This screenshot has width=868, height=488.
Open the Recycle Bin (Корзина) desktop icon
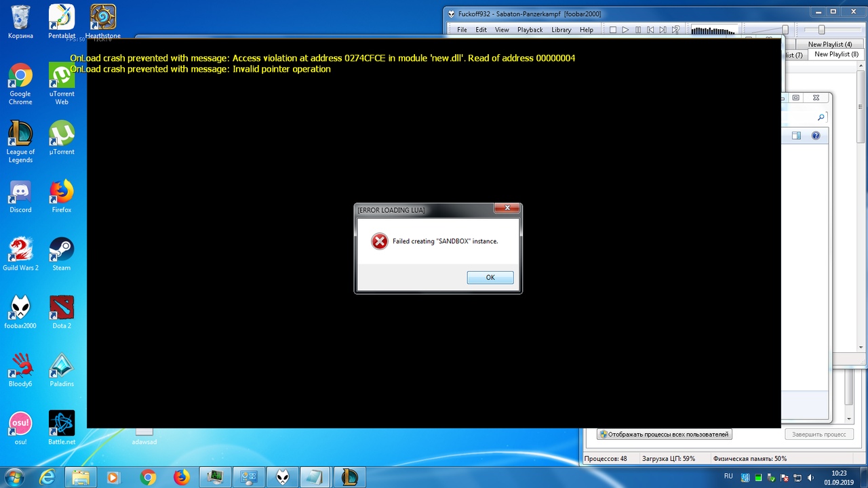tap(20, 22)
